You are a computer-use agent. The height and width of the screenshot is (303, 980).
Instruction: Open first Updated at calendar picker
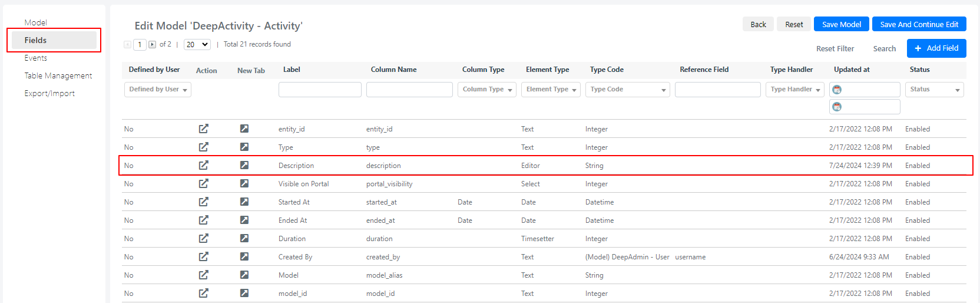click(x=837, y=90)
